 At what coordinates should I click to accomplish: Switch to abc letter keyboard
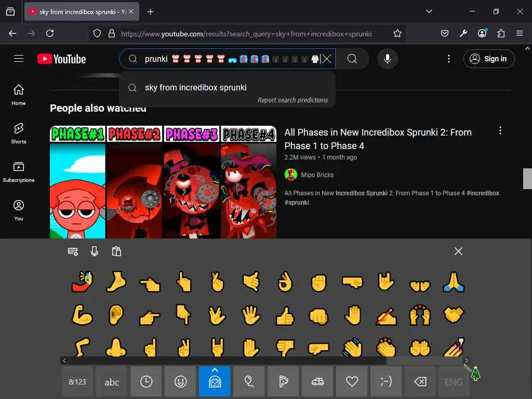tap(112, 381)
